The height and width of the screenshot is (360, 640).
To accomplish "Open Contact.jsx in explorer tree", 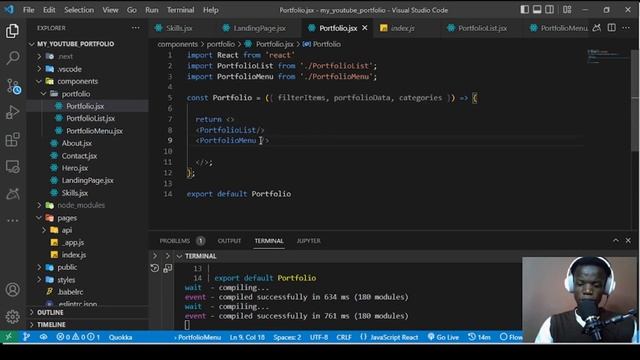I will [x=79, y=156].
